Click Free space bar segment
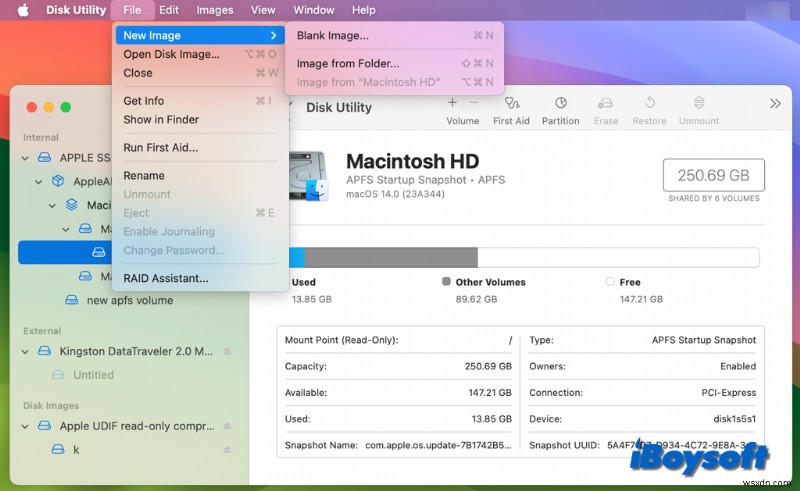This screenshot has height=491, width=800. pyautogui.click(x=618, y=257)
